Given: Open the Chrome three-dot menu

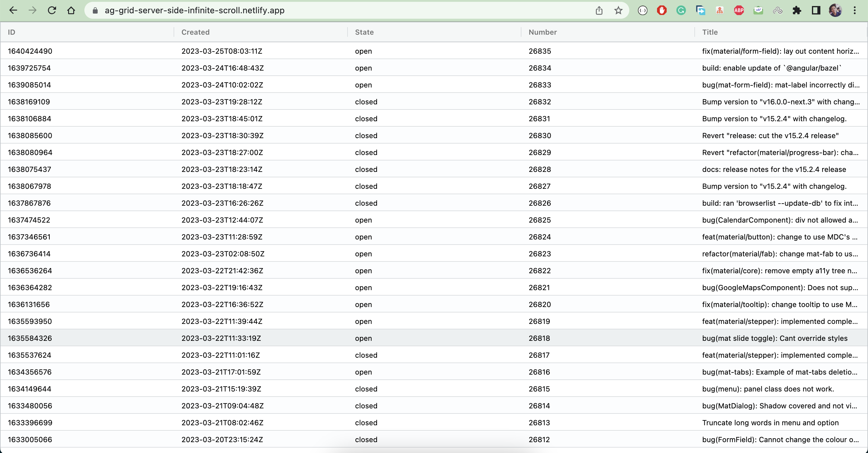Looking at the screenshot, I should click(x=855, y=10).
